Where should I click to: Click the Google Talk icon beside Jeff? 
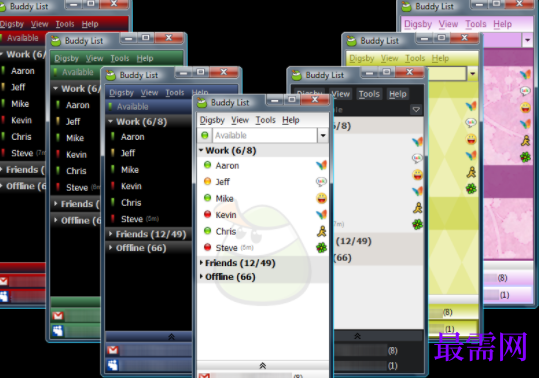pyautogui.click(x=321, y=181)
